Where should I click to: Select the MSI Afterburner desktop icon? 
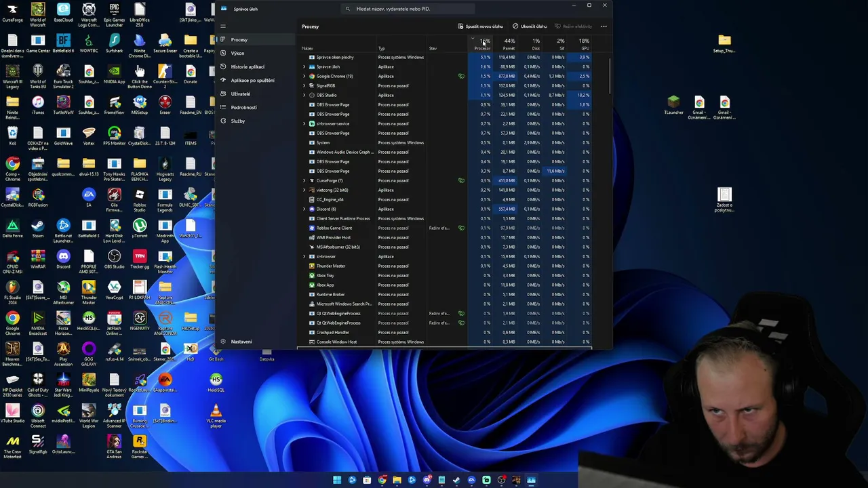63,293
